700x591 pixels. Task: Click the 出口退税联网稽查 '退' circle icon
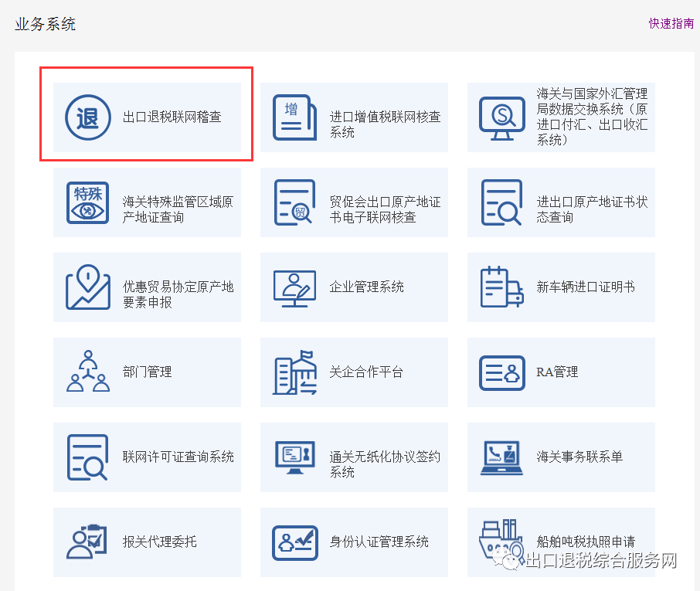(87, 117)
